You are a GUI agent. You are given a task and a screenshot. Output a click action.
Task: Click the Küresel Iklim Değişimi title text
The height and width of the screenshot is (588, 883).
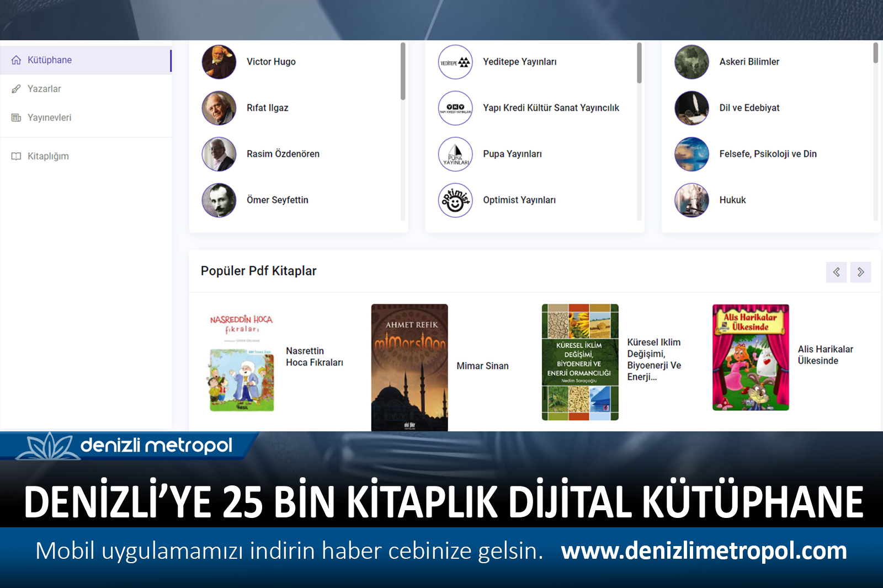point(654,360)
